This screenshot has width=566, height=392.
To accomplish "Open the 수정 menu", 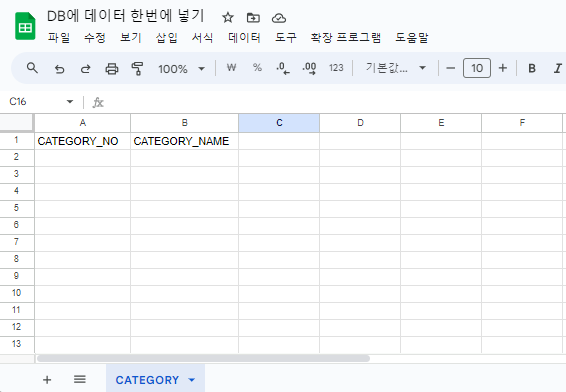I will [x=95, y=38].
